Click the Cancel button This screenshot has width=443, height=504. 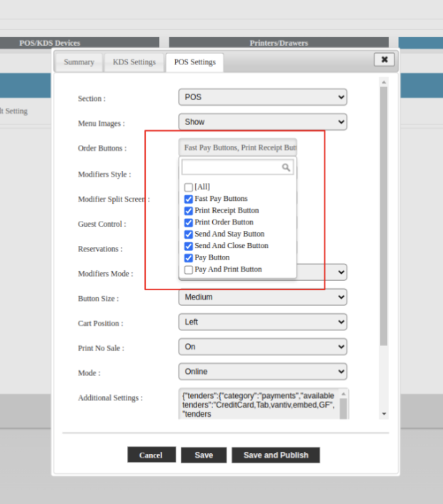click(151, 455)
